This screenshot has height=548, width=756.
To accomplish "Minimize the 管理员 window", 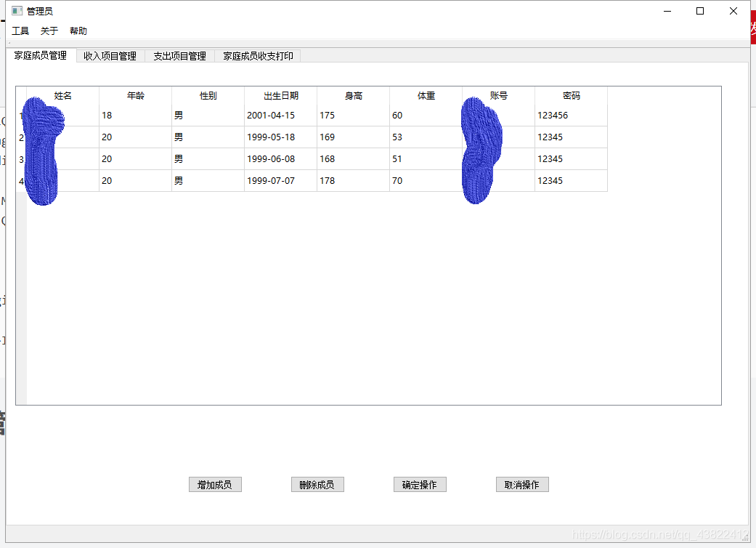I will pos(667,11).
